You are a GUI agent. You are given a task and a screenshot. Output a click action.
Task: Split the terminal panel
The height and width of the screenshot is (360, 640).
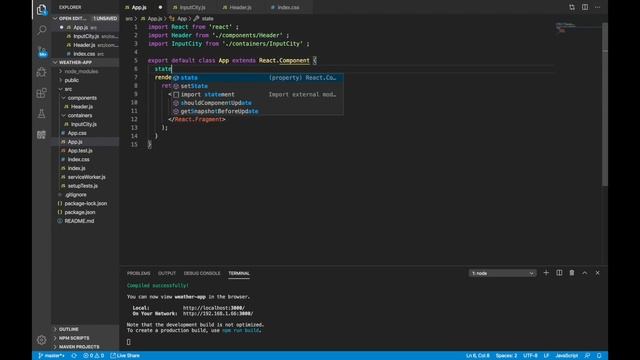tap(559, 273)
